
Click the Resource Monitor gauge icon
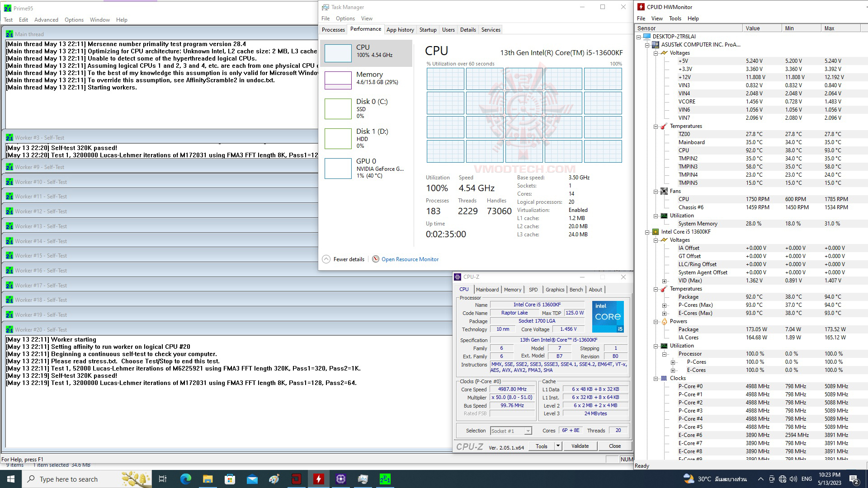click(375, 259)
